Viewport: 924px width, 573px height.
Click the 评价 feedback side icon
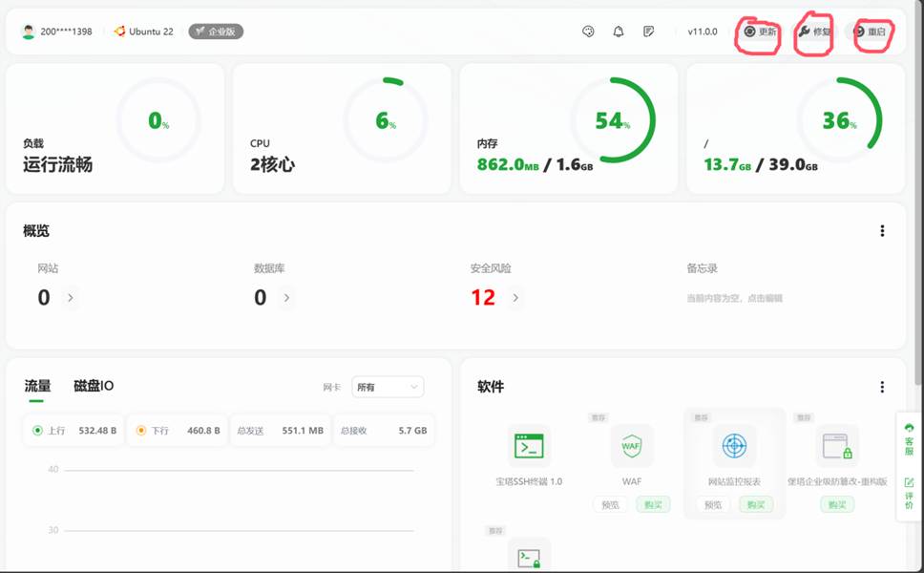(x=909, y=494)
